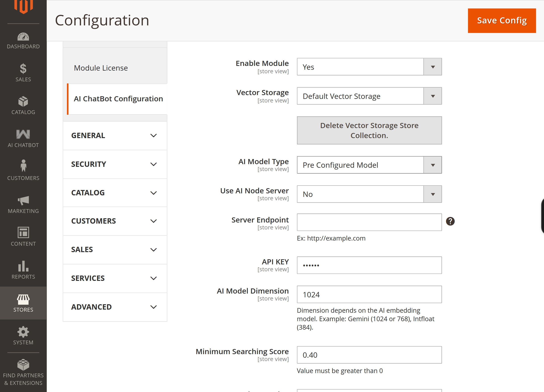Expand the SALES config section
The height and width of the screenshot is (392, 544).
pos(115,250)
